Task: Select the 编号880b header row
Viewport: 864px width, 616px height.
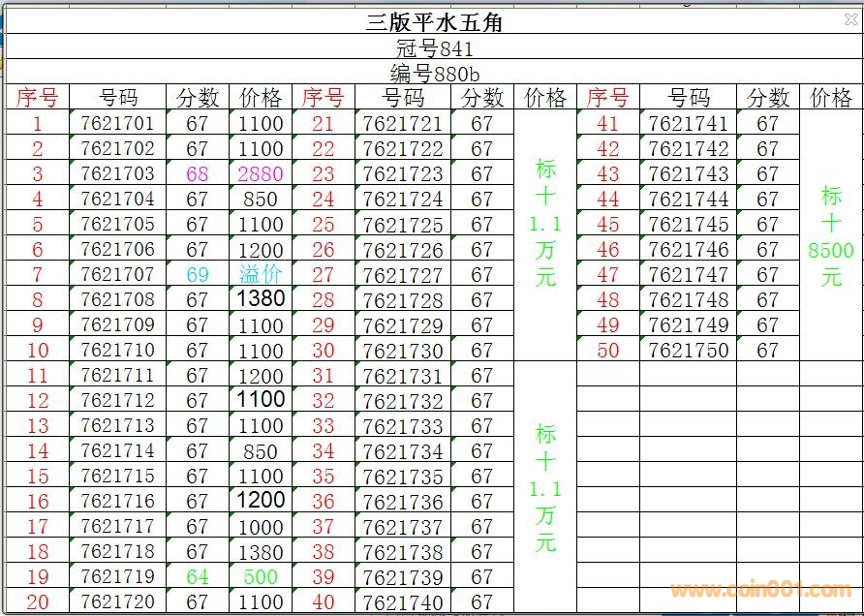Action: coord(433,73)
